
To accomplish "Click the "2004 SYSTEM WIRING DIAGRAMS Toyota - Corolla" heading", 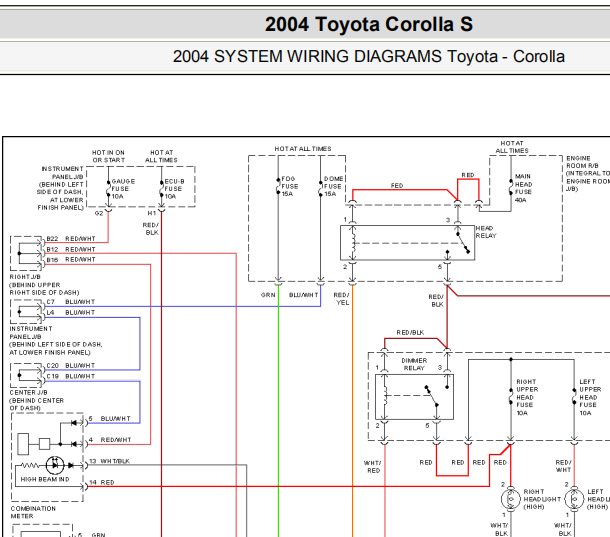I will [x=369, y=56].
